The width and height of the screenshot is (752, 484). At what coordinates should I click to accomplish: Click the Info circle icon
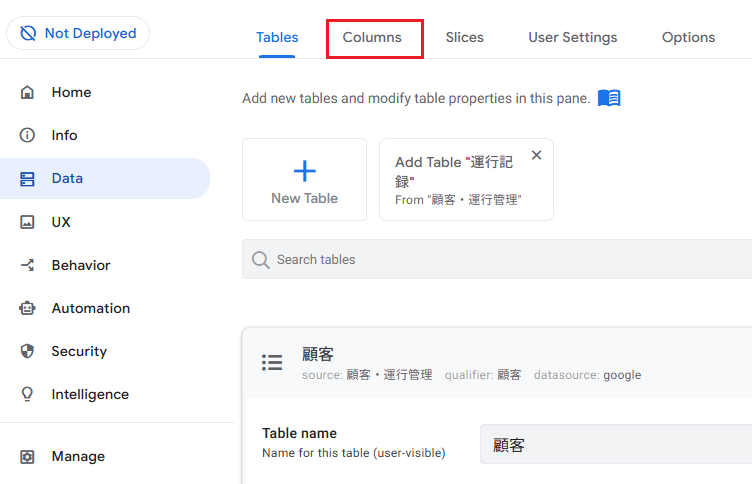coord(28,135)
